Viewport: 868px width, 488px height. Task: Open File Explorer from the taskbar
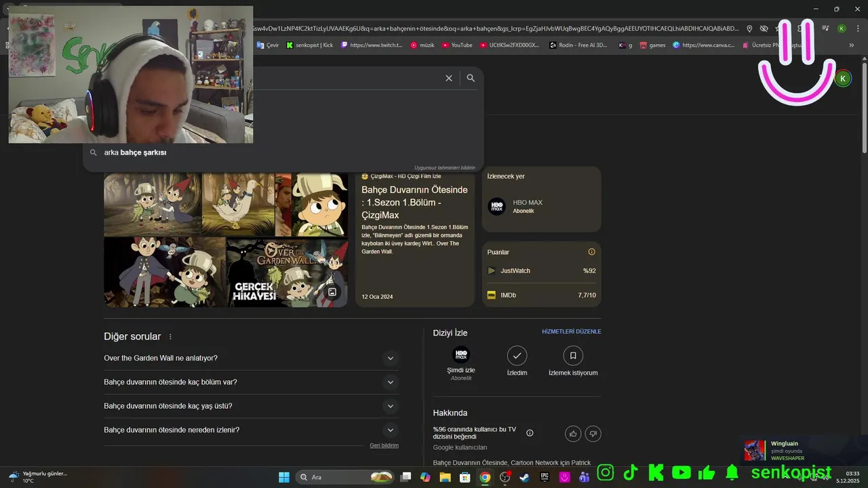click(x=445, y=477)
